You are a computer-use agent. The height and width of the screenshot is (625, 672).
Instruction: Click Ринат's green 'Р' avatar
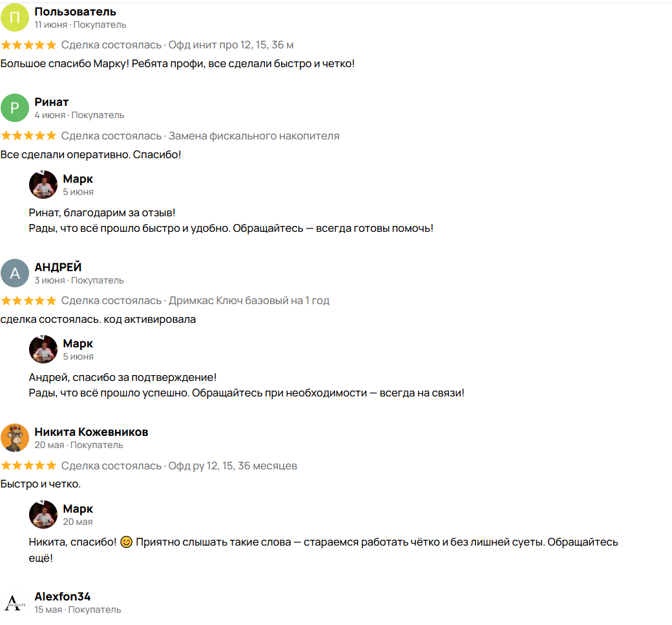coord(15,108)
